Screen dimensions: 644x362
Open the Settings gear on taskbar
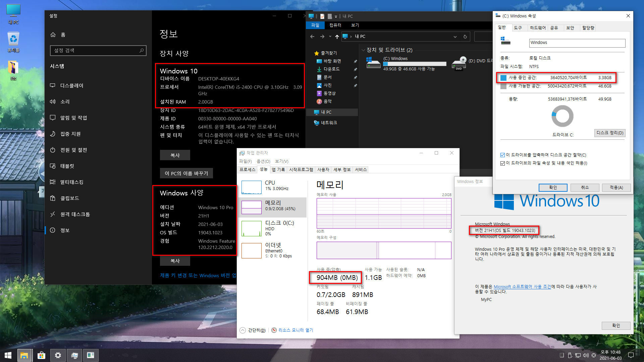(58, 355)
